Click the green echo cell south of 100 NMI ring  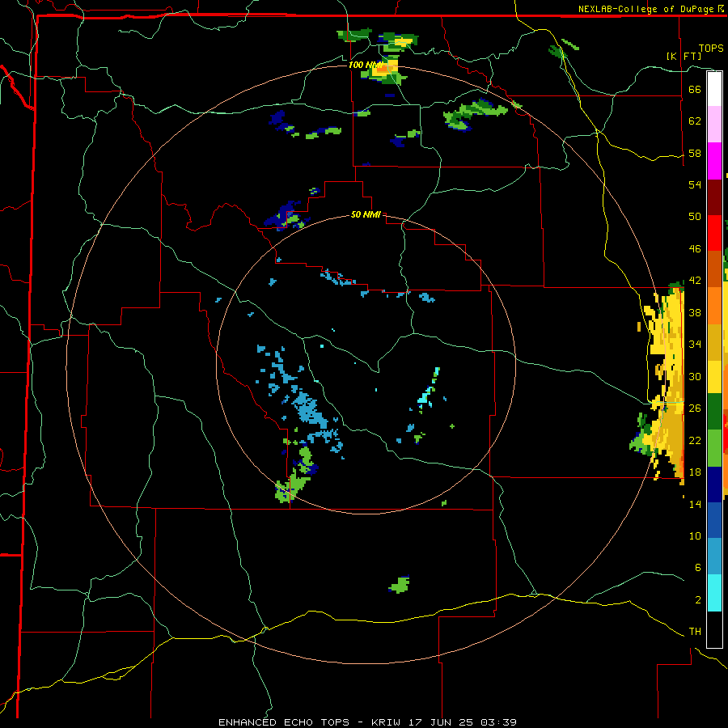tap(400, 585)
